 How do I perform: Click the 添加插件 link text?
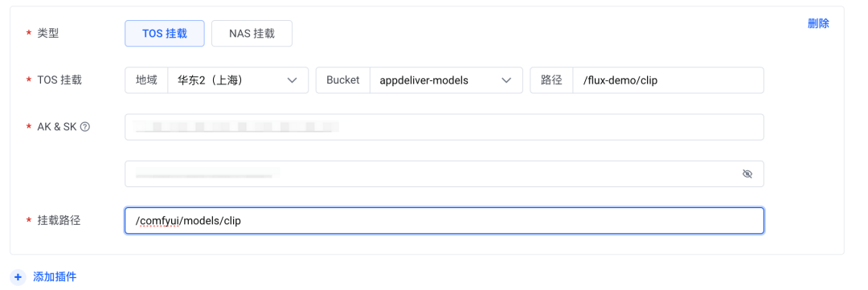point(55,276)
